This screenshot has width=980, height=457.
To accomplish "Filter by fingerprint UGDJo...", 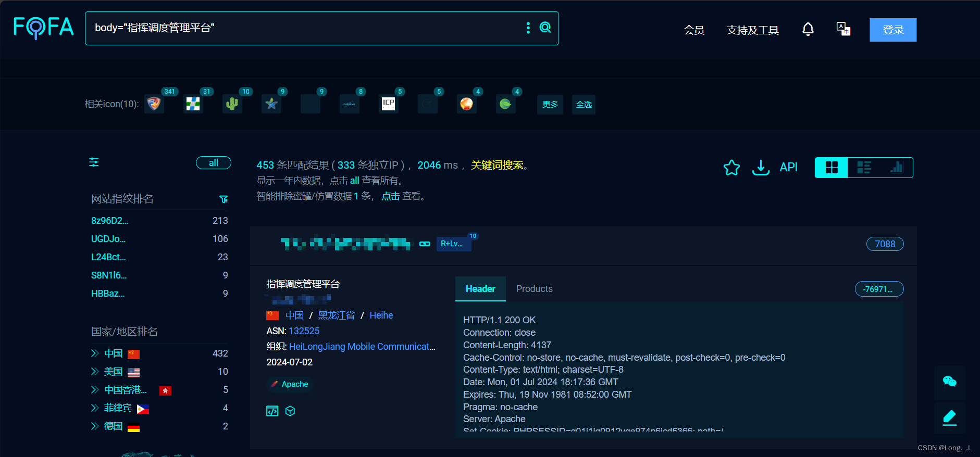I will [108, 239].
